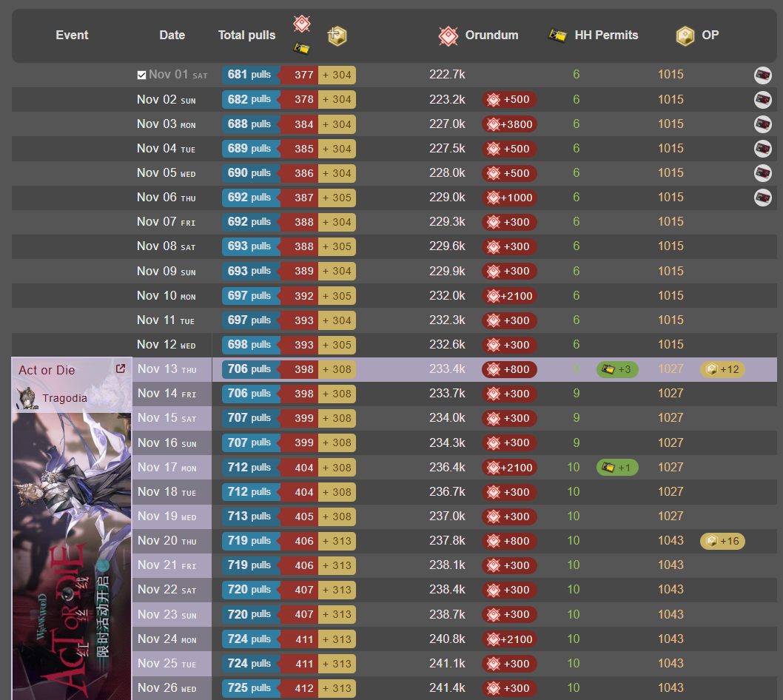Click the Date column header
Viewport: 783px width, 700px height.
point(172,35)
